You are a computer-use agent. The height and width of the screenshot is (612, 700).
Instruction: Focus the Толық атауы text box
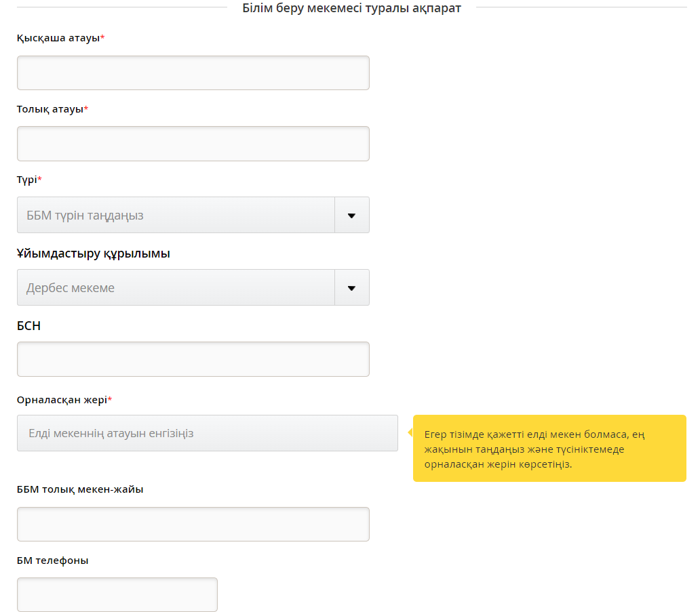click(x=193, y=144)
